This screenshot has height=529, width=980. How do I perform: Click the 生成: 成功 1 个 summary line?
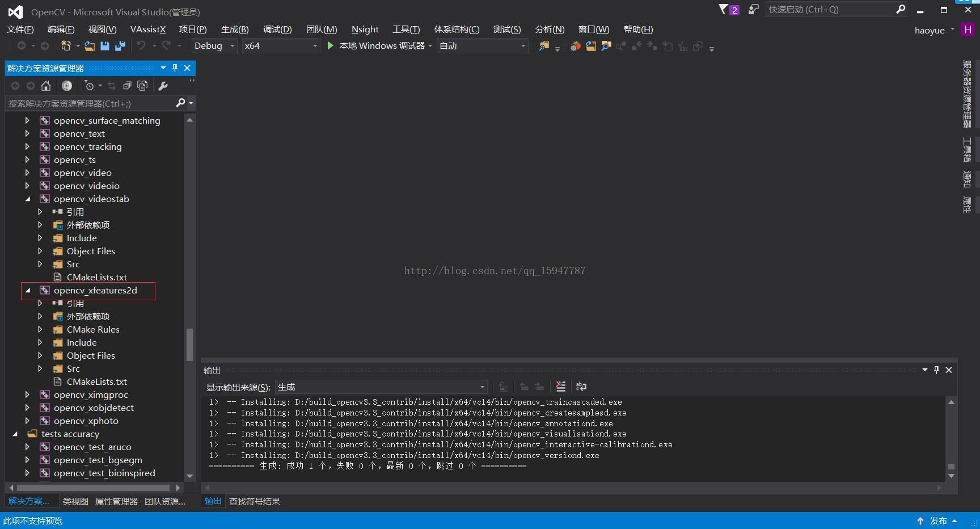point(367,466)
